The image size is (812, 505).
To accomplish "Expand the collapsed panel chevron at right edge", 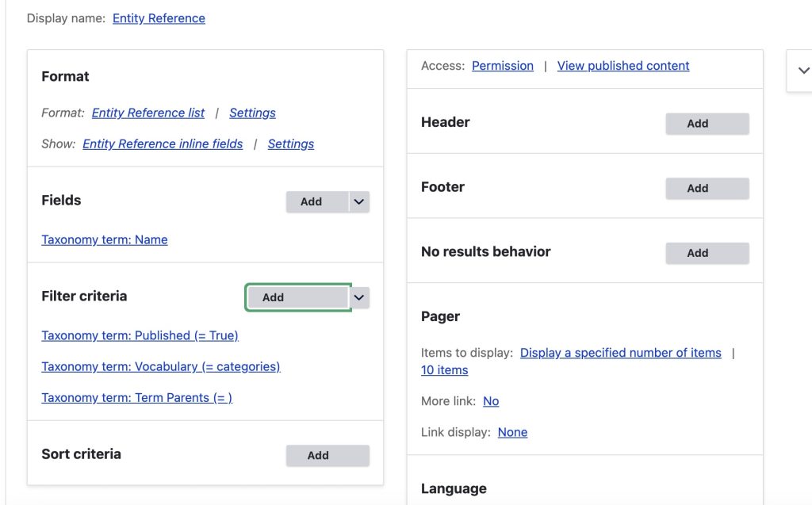I will click(x=802, y=71).
